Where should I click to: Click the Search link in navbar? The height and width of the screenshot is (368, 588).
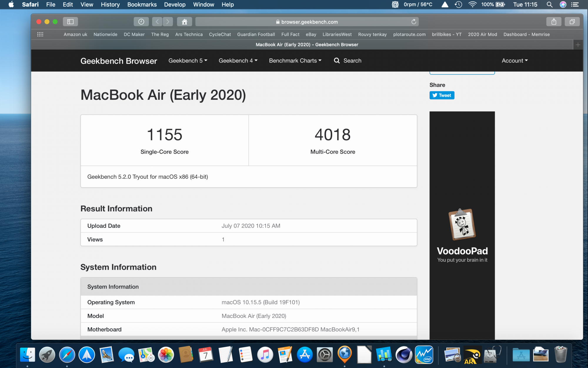click(348, 61)
